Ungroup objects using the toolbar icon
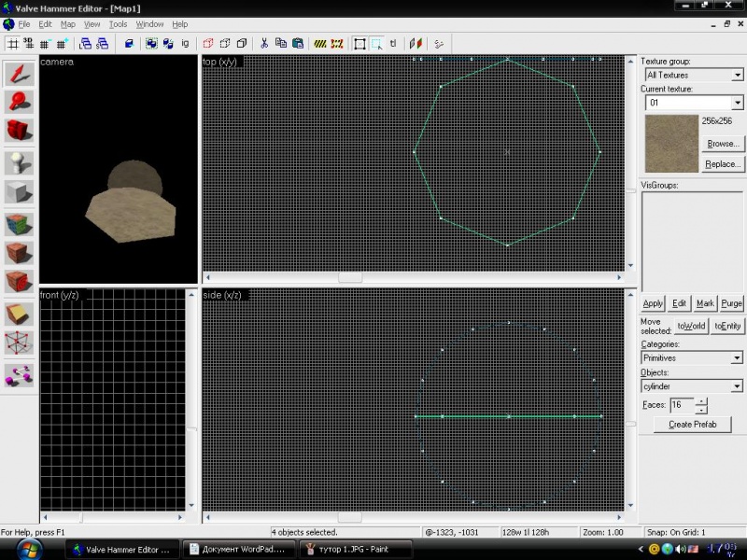The height and width of the screenshot is (560, 747). click(168, 44)
